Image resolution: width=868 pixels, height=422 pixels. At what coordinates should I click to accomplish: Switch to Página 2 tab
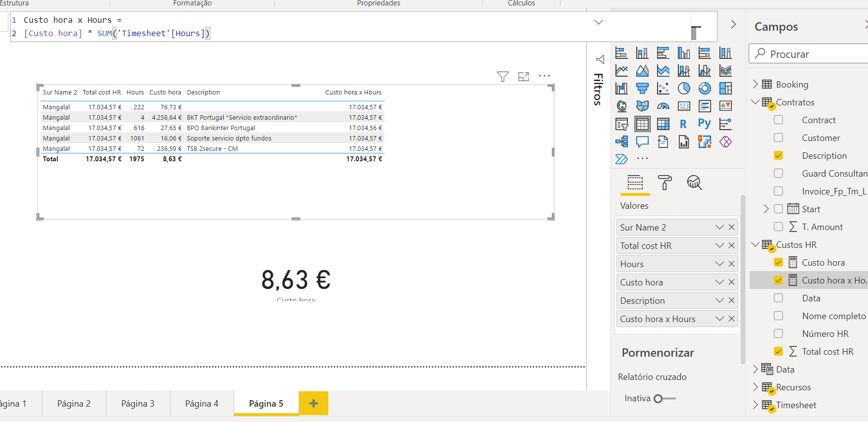tap(74, 404)
